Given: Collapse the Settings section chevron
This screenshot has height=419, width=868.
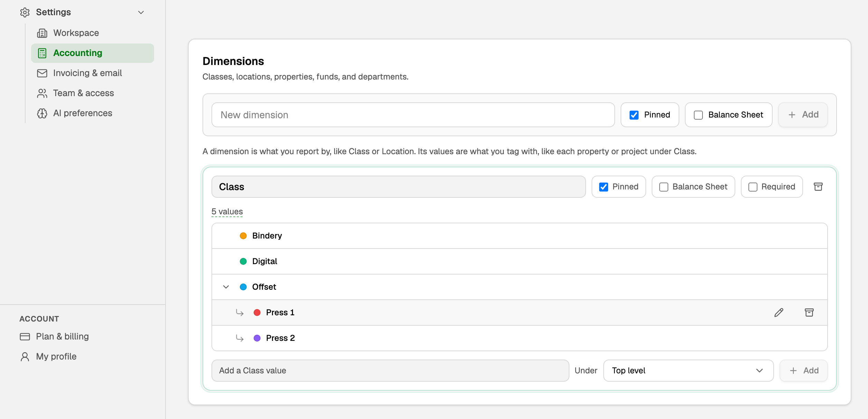Looking at the screenshot, I should point(141,12).
